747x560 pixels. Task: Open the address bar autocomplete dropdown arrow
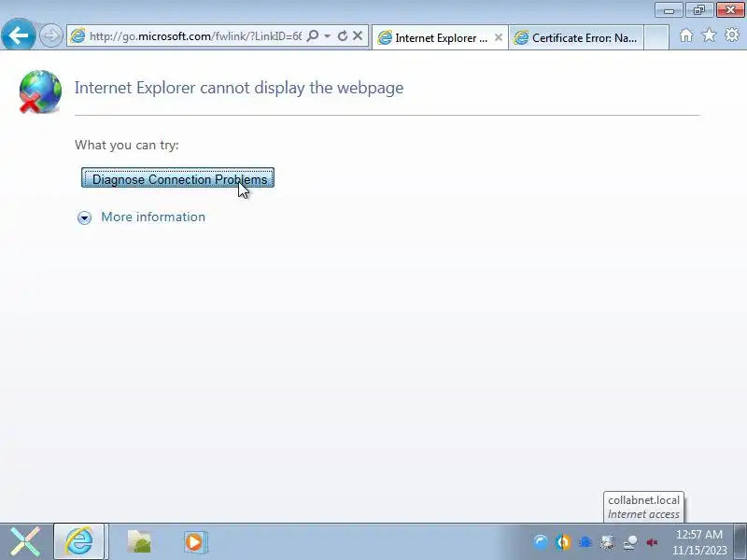click(328, 35)
